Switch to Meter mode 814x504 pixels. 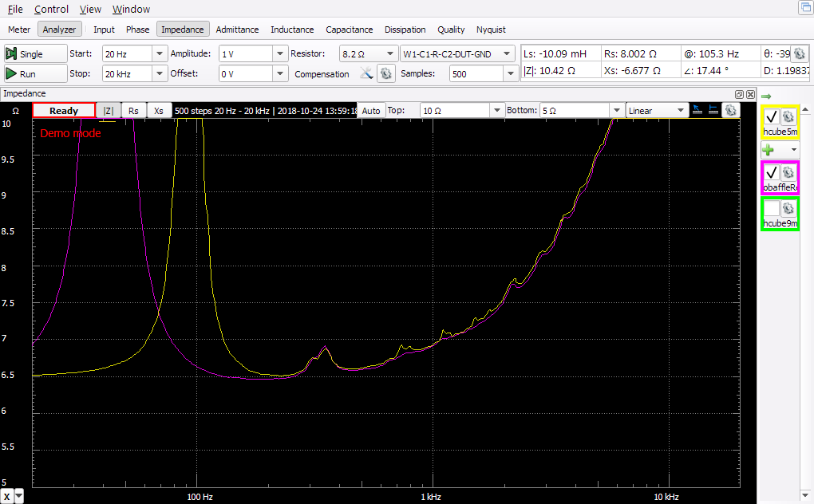click(19, 30)
